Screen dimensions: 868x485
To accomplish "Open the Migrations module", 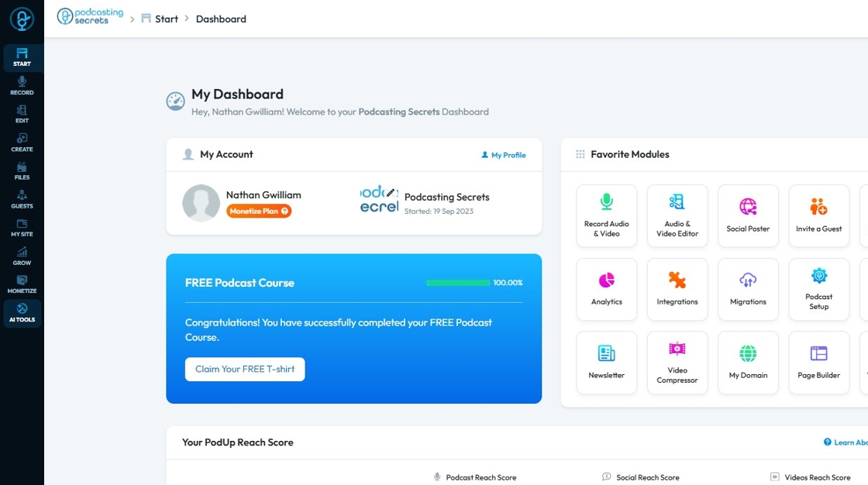I will 748,289.
